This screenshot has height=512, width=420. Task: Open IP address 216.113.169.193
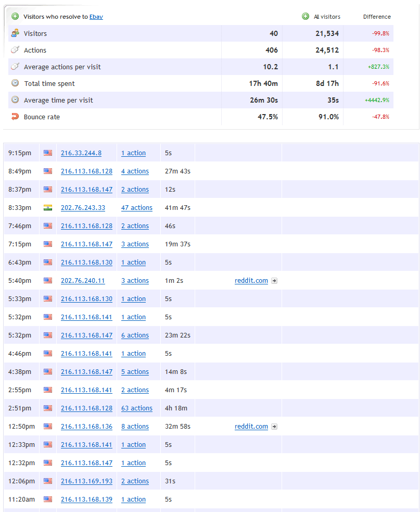coord(86,481)
